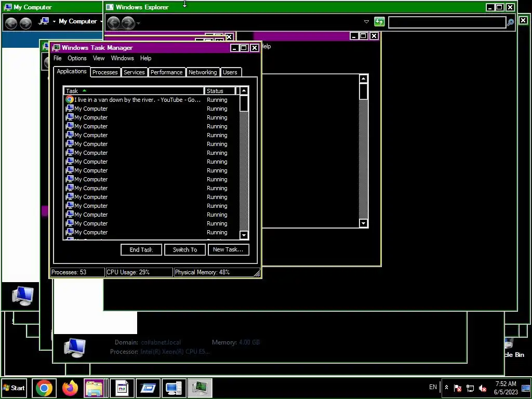
Task: Open the Windows menu in Task Manager
Action: coord(123,58)
